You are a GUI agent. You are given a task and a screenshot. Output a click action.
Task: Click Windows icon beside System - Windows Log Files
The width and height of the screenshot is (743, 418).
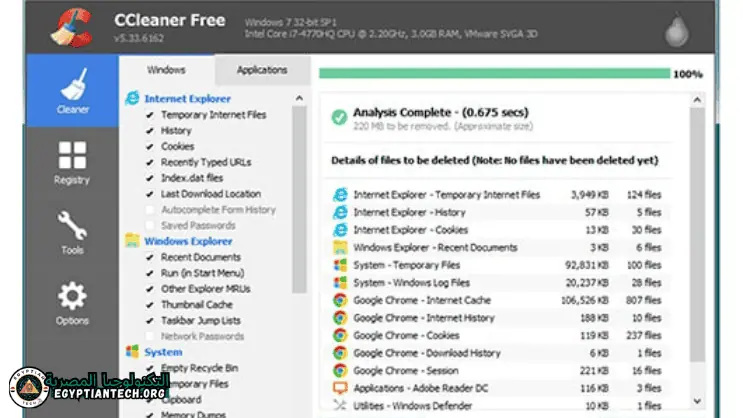[340, 282]
